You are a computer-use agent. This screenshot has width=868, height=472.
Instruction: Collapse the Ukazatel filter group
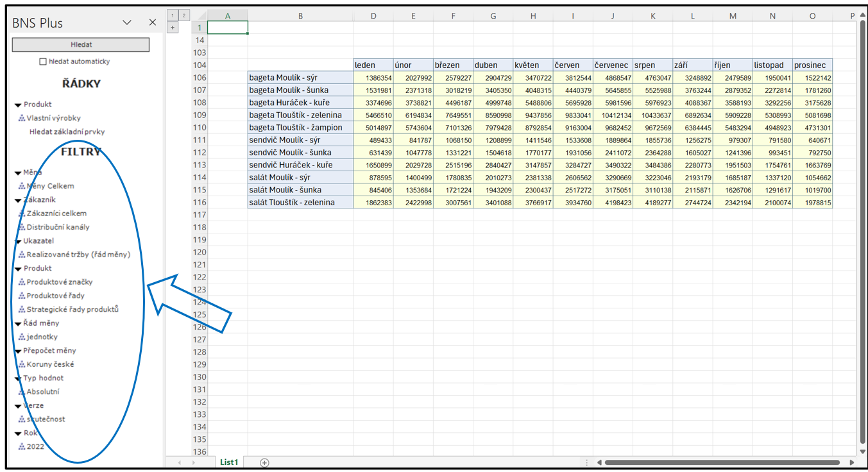[18, 241]
